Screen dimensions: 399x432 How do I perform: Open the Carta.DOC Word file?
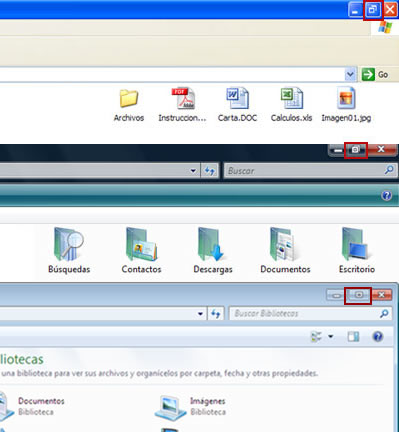(237, 105)
